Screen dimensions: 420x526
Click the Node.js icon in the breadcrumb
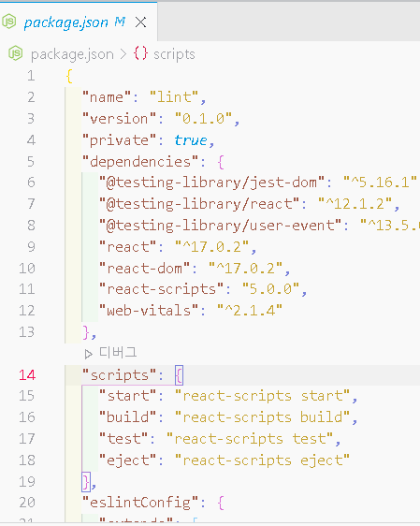(15, 53)
